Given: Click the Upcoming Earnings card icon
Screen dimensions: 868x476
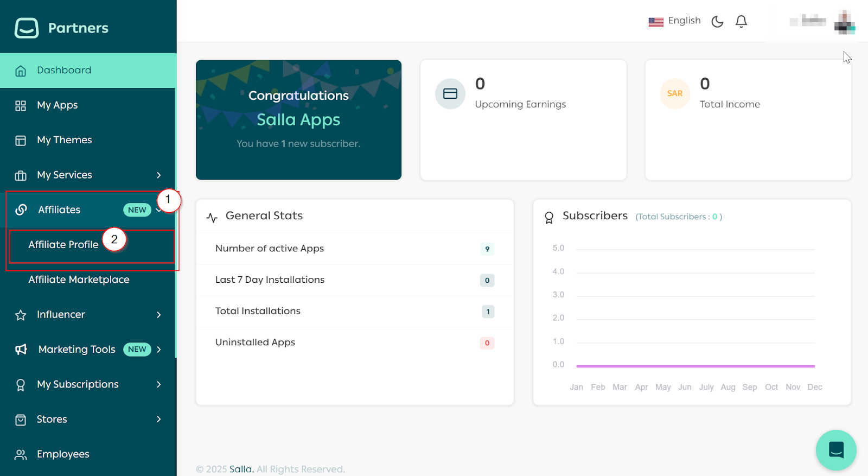Looking at the screenshot, I should tap(450, 94).
